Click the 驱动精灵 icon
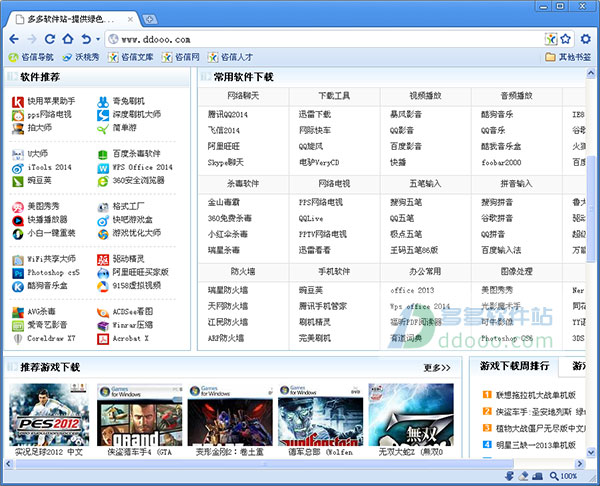This screenshot has width=600, height=486. click(x=103, y=260)
